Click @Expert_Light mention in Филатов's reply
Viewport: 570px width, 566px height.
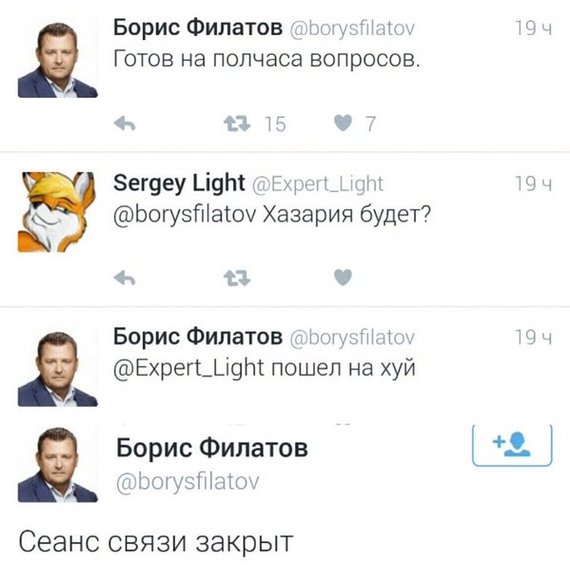tap(188, 369)
